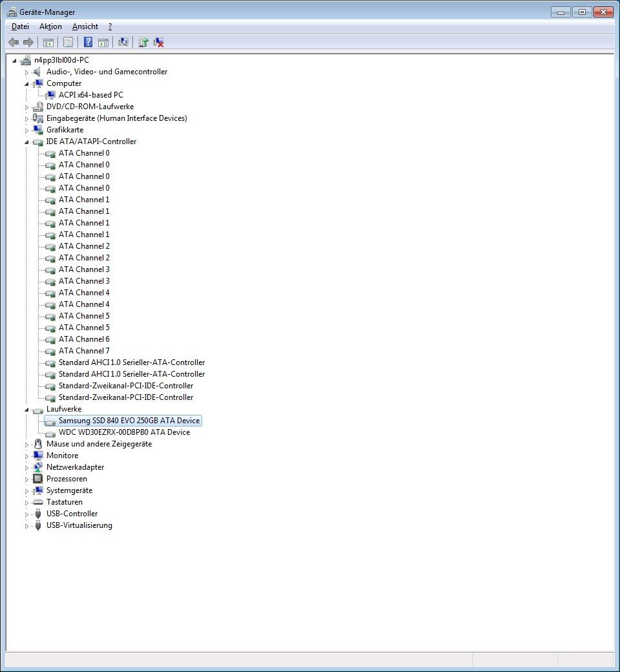Toggle the action pane toolbar icon
The image size is (620, 672).
(103, 43)
